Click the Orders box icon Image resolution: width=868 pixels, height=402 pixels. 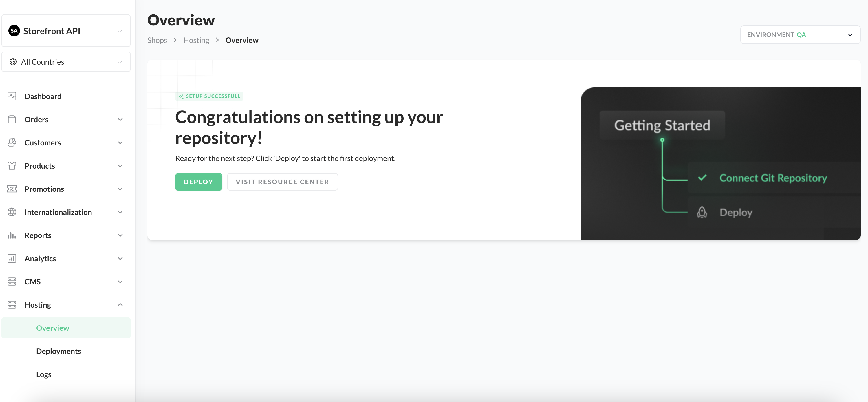pyautogui.click(x=12, y=120)
